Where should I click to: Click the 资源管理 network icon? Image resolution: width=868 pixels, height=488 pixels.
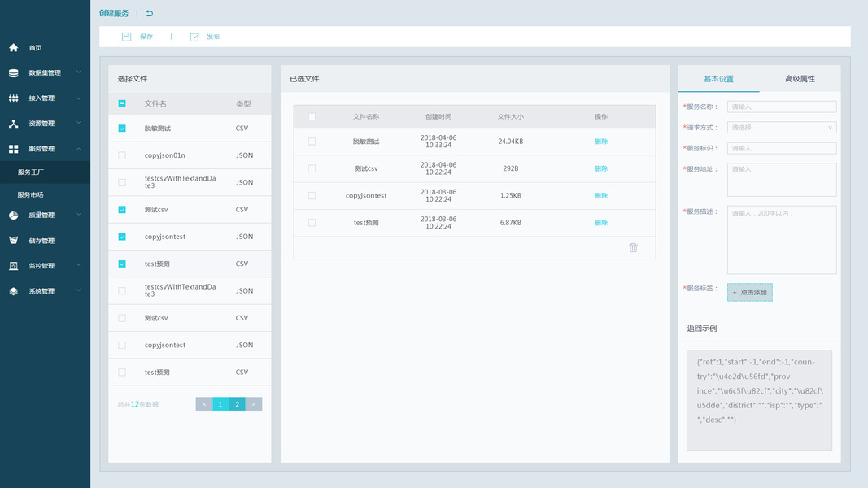13,124
